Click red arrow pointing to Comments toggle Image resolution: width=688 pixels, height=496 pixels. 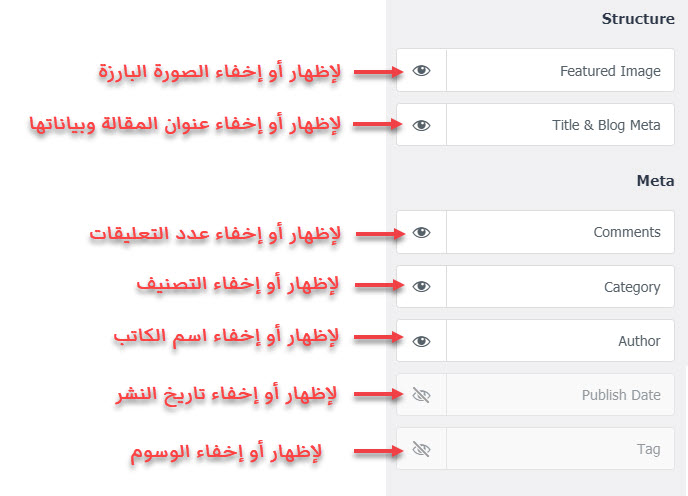click(x=380, y=234)
